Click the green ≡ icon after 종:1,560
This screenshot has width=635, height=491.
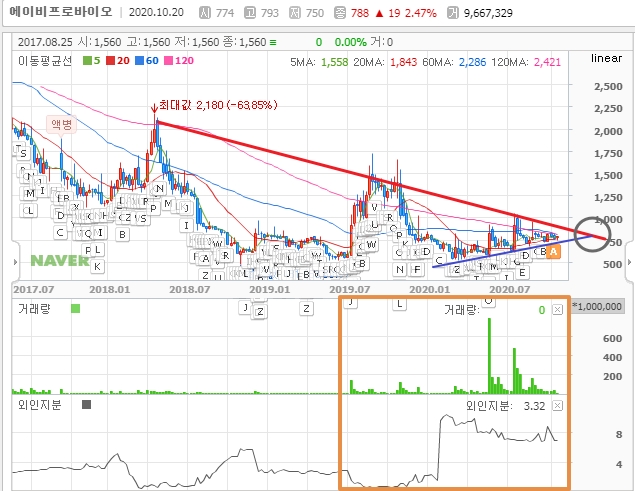click(x=273, y=42)
